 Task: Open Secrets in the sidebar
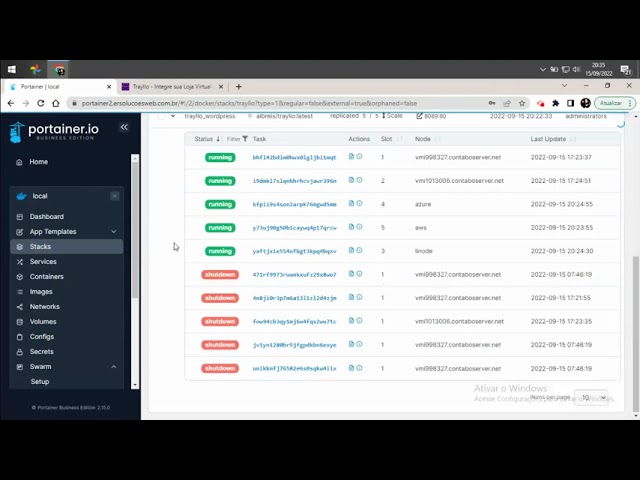click(41, 351)
